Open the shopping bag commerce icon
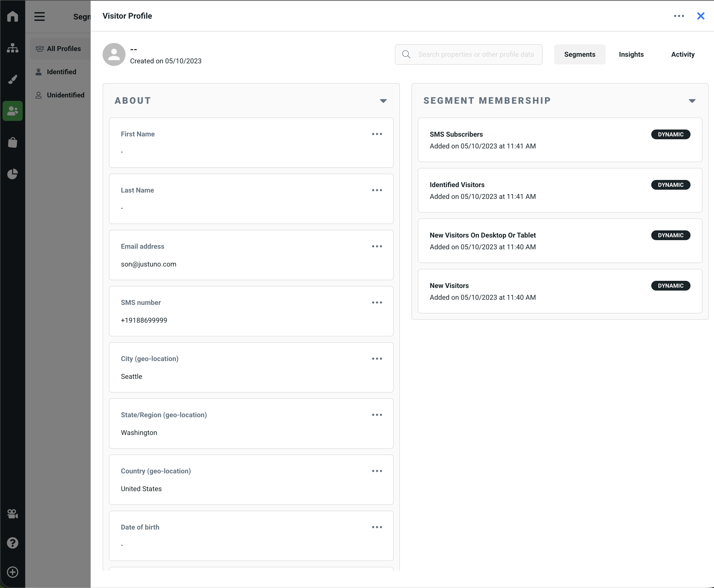Screen dimensions: 714x588 point(13,143)
